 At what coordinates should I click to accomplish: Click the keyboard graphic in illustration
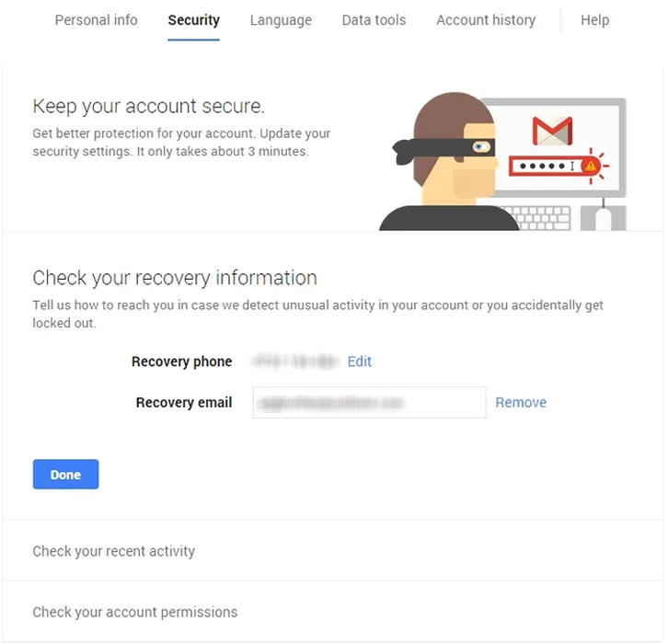point(539,218)
